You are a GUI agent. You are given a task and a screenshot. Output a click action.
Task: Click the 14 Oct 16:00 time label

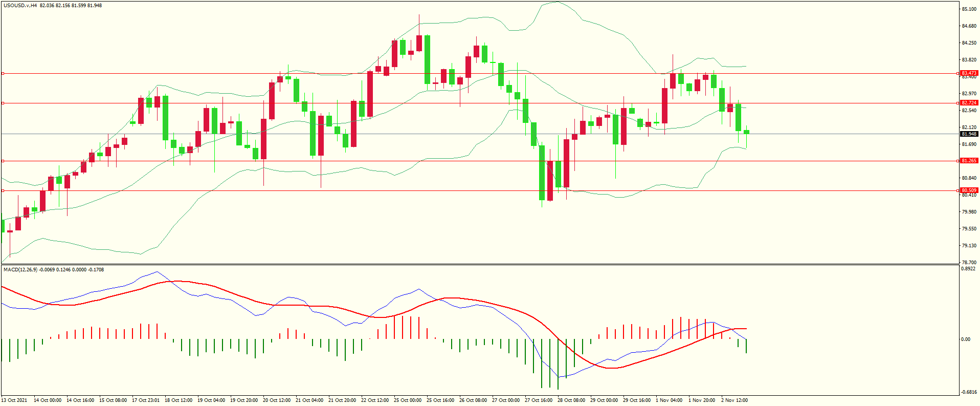[80, 400]
